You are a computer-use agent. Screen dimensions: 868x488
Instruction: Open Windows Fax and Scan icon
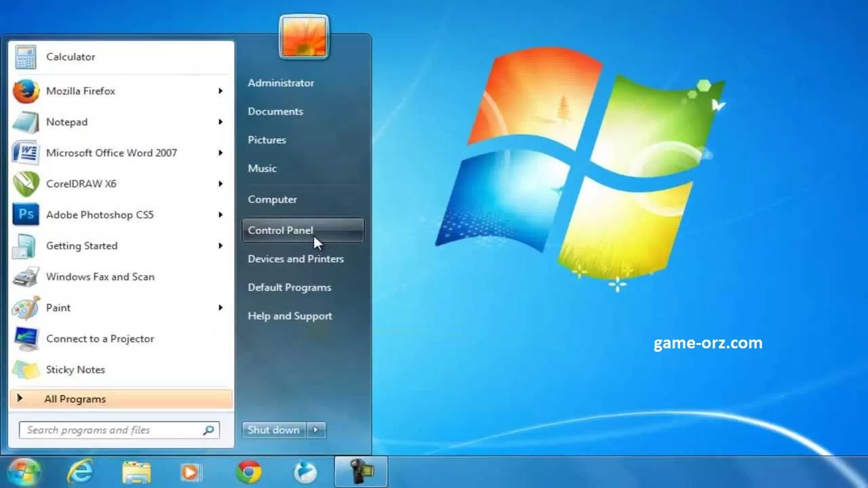(26, 277)
